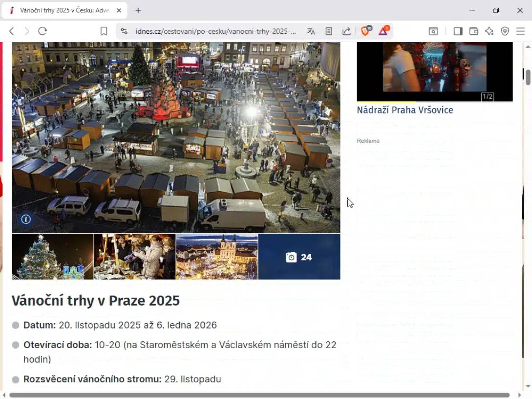Reload the page with the refresh icon

click(43, 31)
